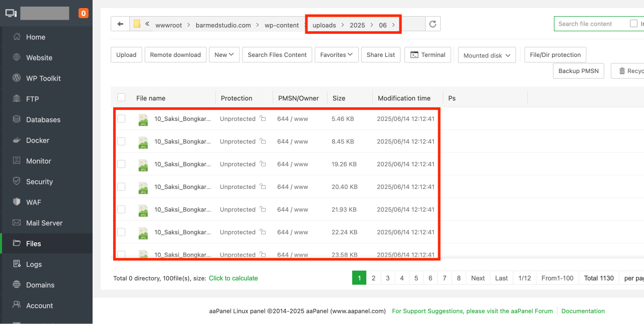Click the lock icon on the first file
Screen dimensions: 644x324
[263, 119]
